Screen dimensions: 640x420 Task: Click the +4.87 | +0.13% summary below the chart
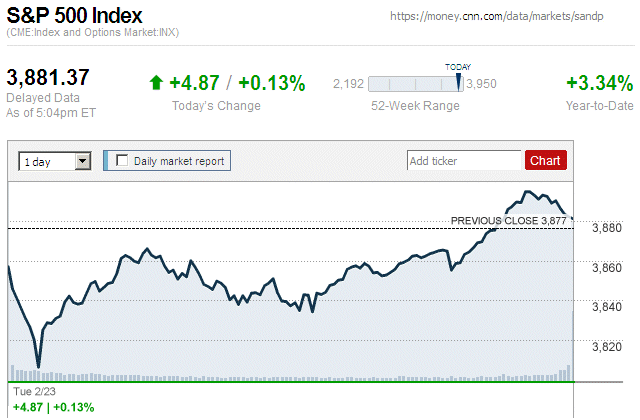tap(54, 407)
